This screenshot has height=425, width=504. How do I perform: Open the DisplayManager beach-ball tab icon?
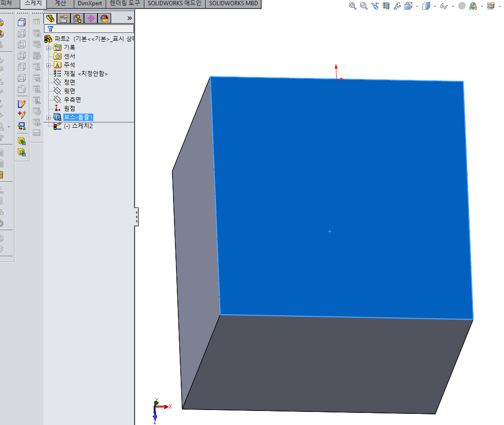tap(104, 18)
